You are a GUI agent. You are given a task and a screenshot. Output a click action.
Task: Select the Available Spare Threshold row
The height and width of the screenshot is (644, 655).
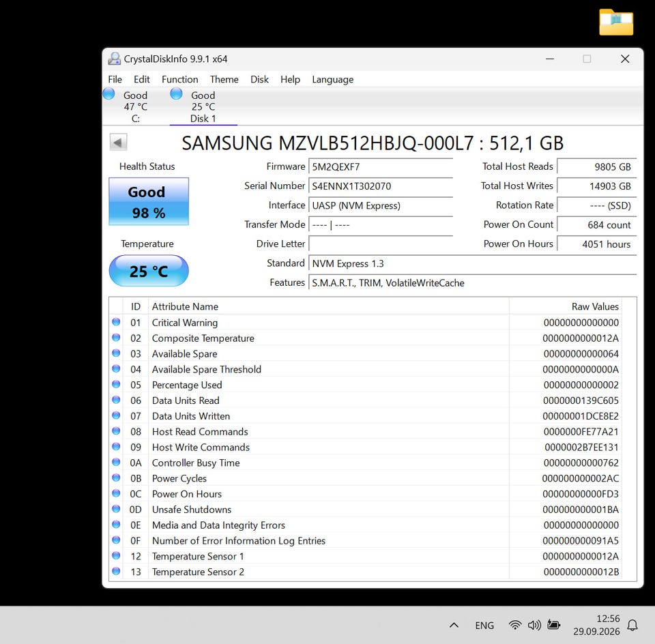coord(366,369)
